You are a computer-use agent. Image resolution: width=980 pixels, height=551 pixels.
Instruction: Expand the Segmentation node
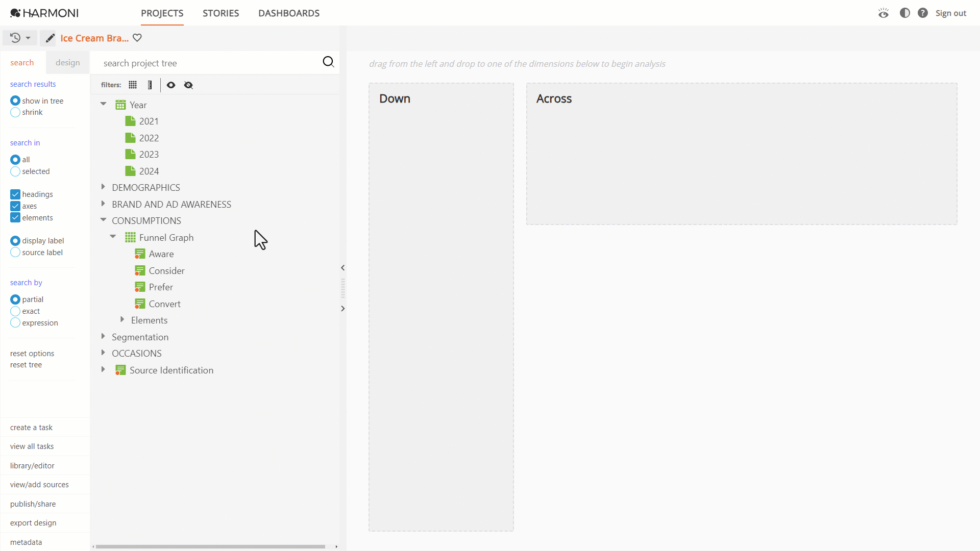[x=103, y=336]
